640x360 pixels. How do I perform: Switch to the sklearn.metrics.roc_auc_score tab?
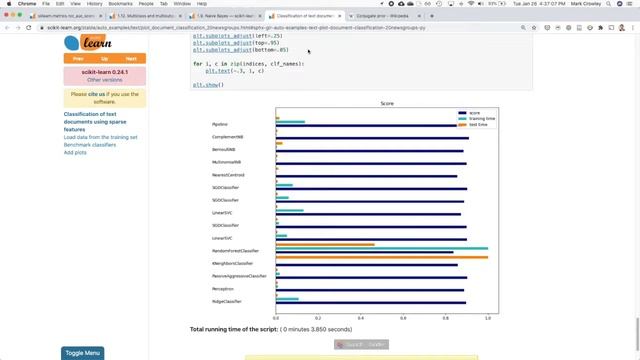[x=65, y=16]
